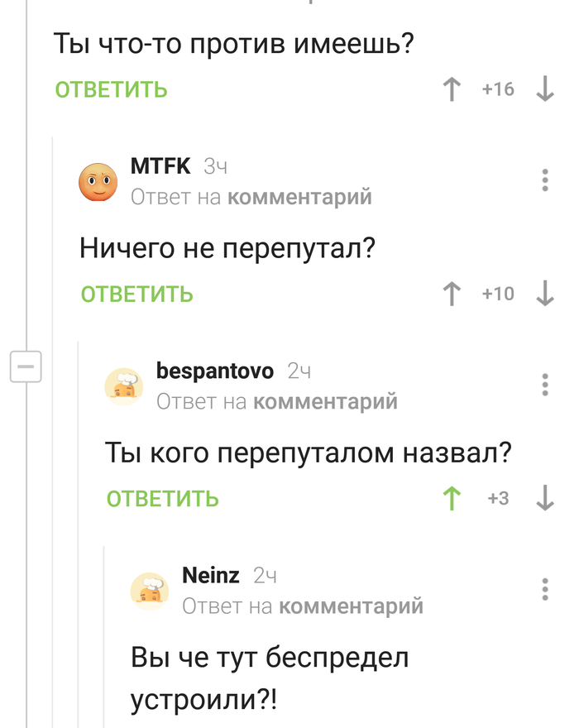The width and height of the screenshot is (579, 728).
Task: Downvote bespantovo's comment
Action: [544, 498]
